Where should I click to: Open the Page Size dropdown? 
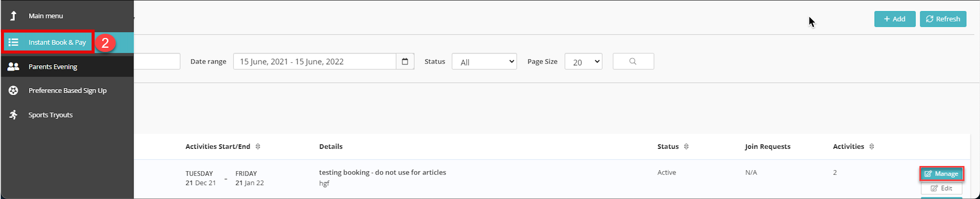583,62
